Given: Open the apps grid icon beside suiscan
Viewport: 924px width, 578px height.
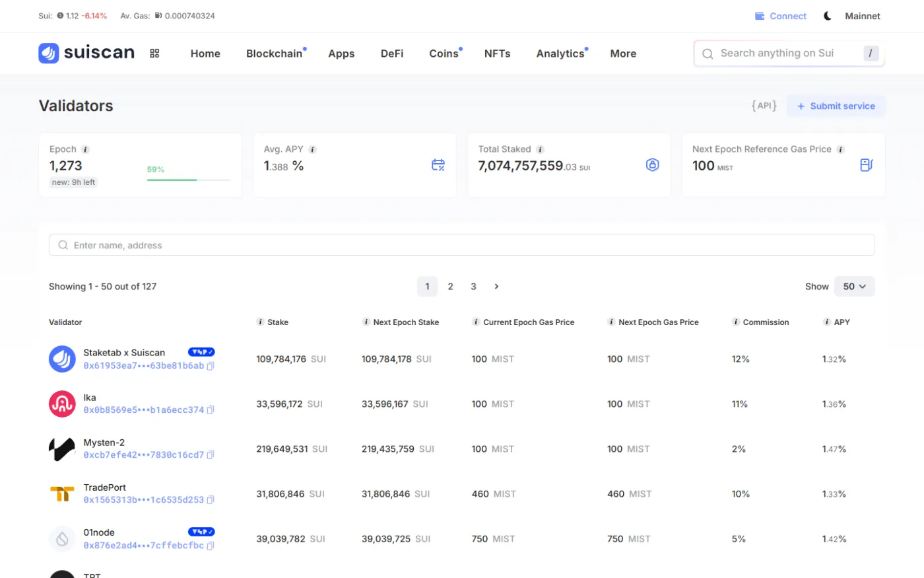Looking at the screenshot, I should click(154, 54).
